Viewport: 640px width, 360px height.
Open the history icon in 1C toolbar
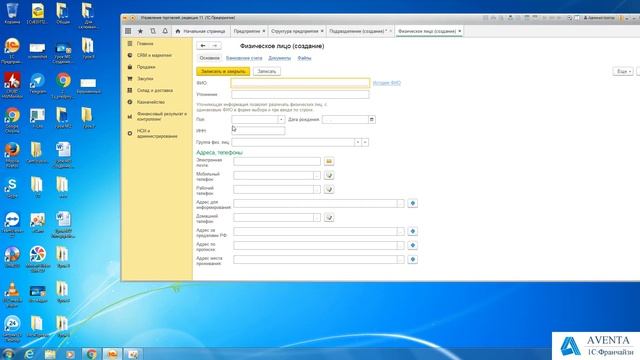(x=153, y=31)
